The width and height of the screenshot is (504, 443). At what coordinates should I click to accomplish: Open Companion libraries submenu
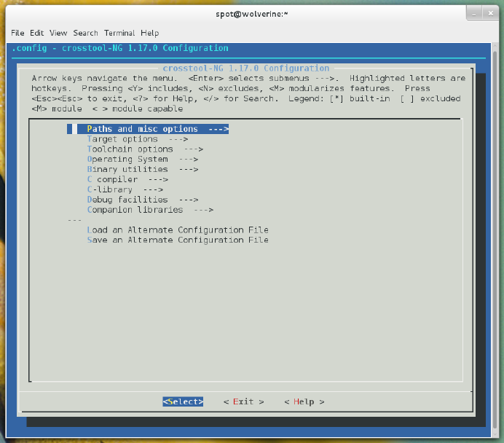coord(150,210)
